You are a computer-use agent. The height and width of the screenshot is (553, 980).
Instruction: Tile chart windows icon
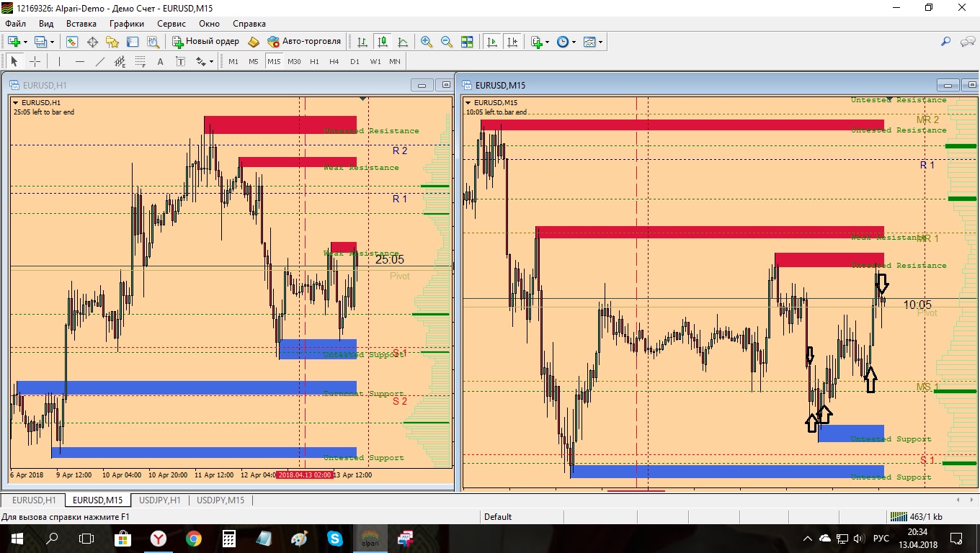pyautogui.click(x=467, y=42)
